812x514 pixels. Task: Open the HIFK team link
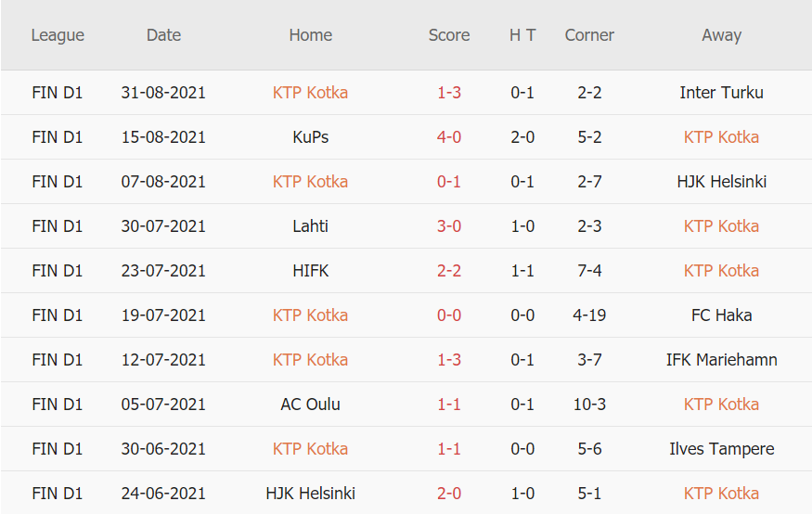(310, 271)
